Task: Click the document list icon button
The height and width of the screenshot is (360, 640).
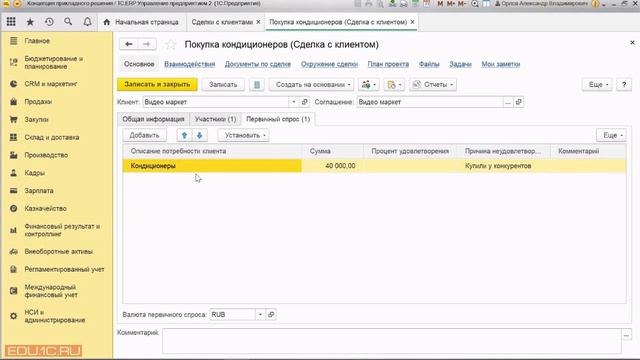Action: pyautogui.click(x=257, y=84)
